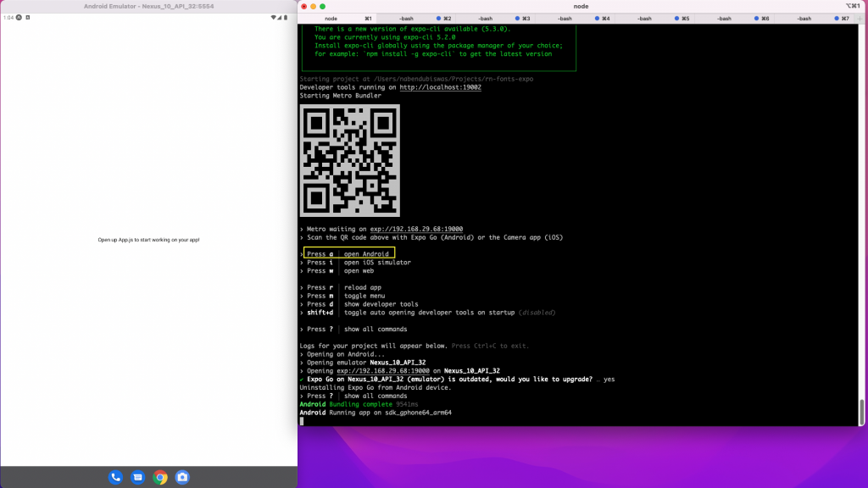The image size is (868, 488).
Task: Launch Chrome from the emulator dock
Action: click(160, 477)
